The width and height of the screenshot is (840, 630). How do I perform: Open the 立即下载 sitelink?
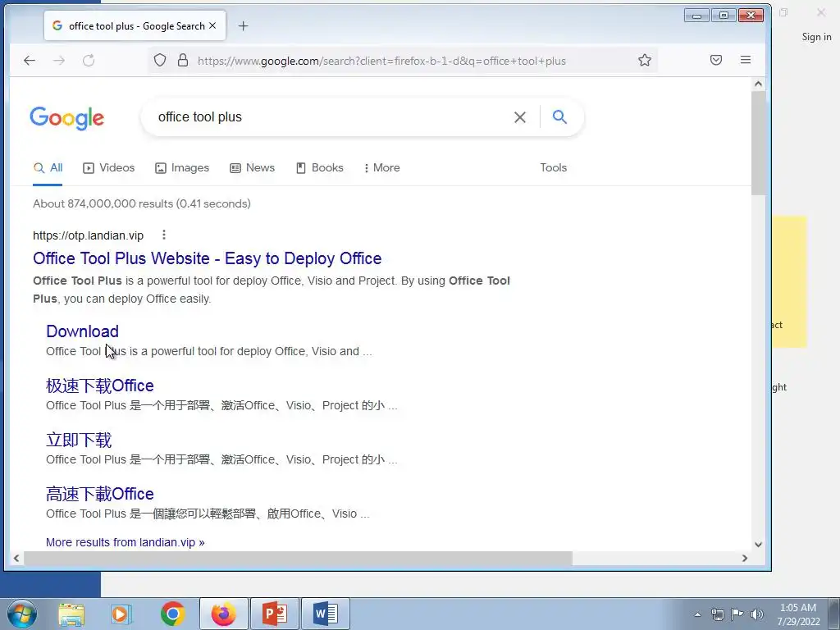(x=79, y=440)
